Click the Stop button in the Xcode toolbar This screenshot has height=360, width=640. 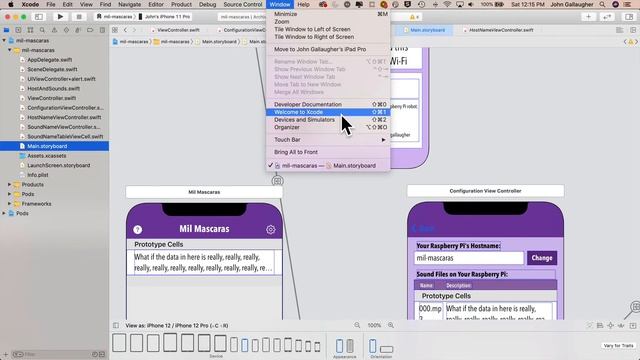click(x=79, y=17)
